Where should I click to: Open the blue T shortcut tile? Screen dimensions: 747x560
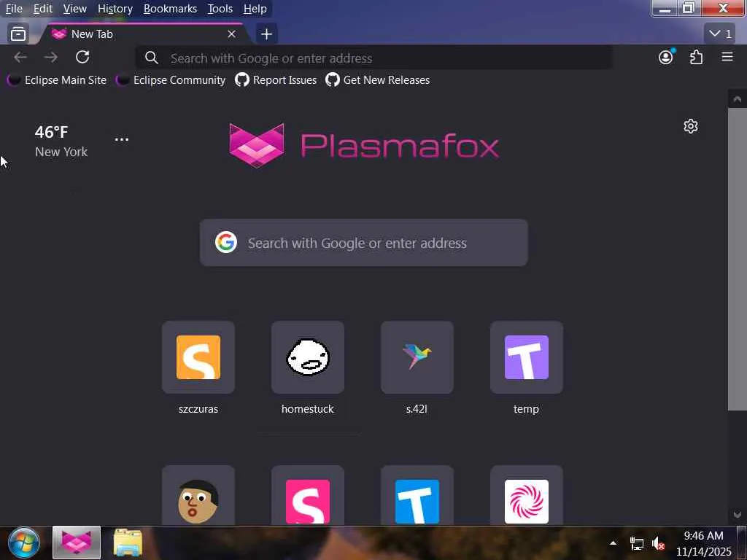pos(417,495)
